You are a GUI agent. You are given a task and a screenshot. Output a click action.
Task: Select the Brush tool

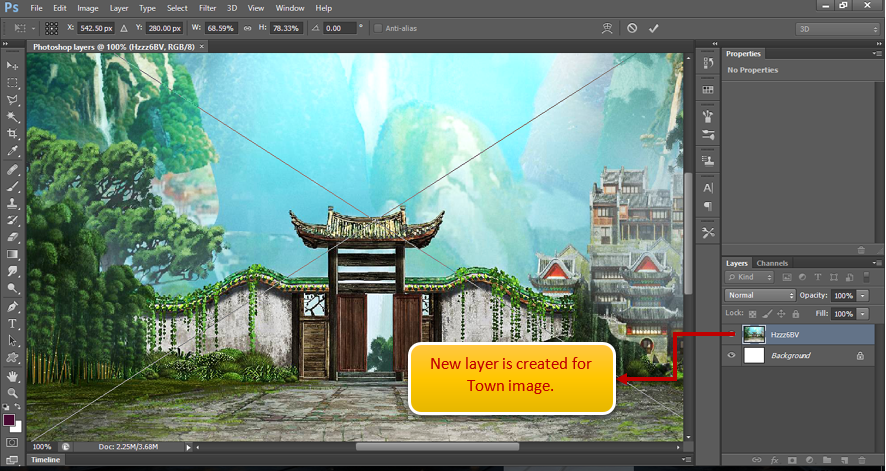pos(12,186)
